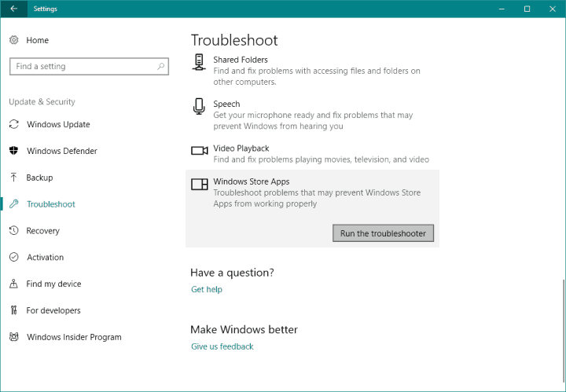The width and height of the screenshot is (566, 392).
Task: Click Run the troubleshooter button
Action: 383,233
